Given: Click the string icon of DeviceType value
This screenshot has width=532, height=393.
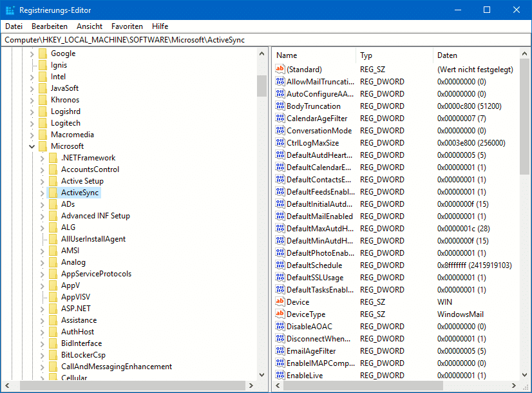Looking at the screenshot, I should click(x=280, y=314).
